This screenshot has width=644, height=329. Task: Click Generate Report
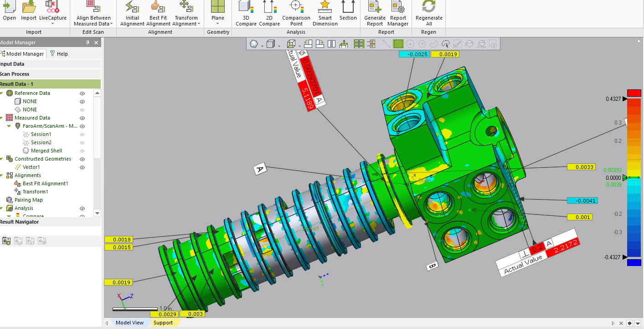[375, 13]
